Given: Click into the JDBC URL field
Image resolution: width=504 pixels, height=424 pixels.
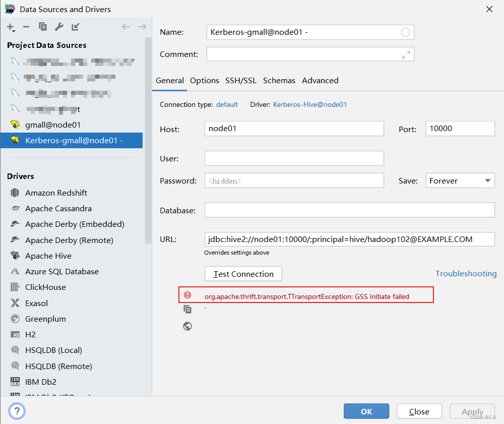Looking at the screenshot, I should (349, 239).
